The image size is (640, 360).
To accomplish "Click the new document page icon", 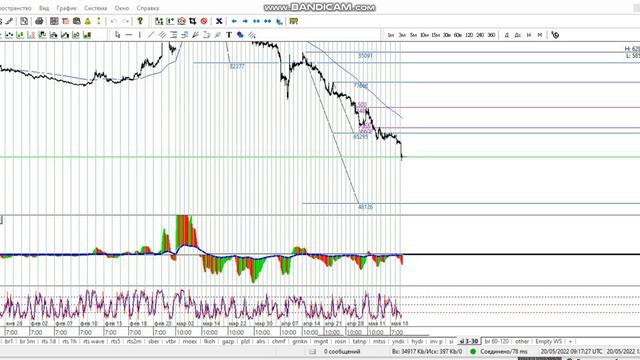I will (x=24, y=21).
